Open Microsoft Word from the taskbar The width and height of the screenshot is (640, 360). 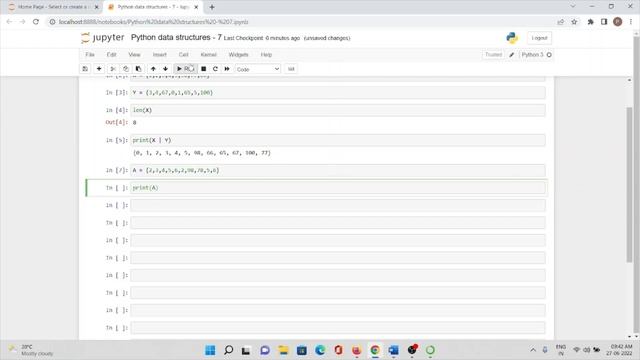point(393,350)
